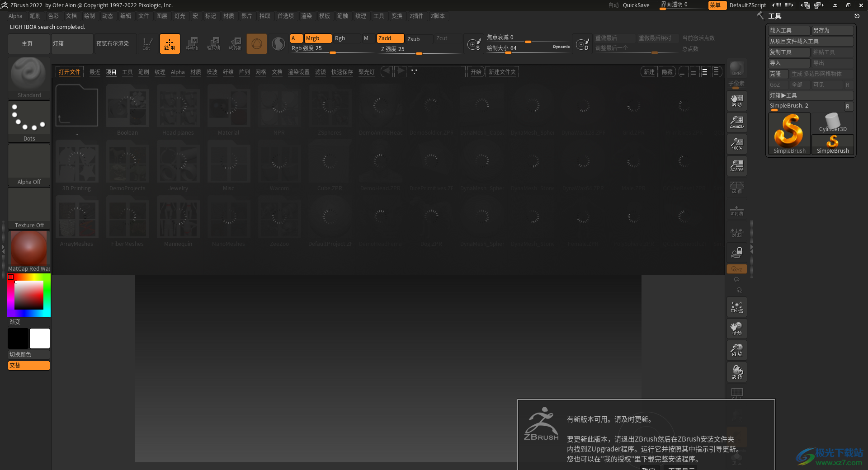This screenshot has height=470, width=868.
Task: Toggle the A button next to Mrgb
Action: 296,38
